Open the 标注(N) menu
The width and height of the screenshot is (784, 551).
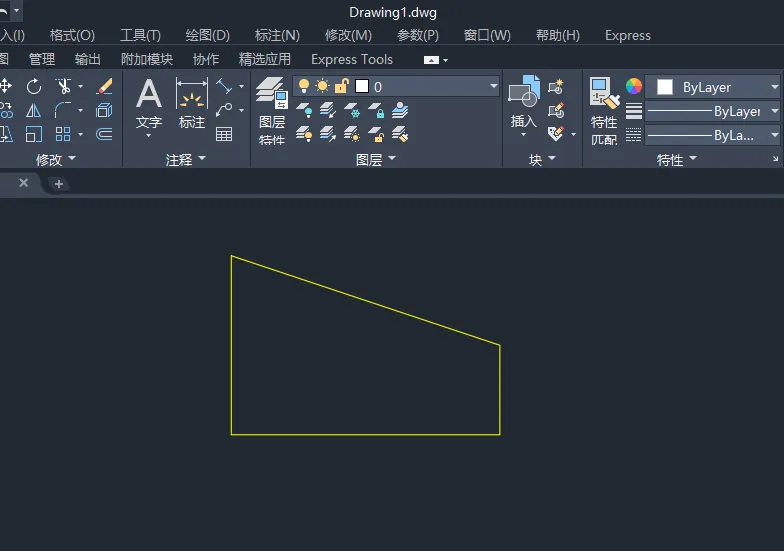(x=277, y=36)
